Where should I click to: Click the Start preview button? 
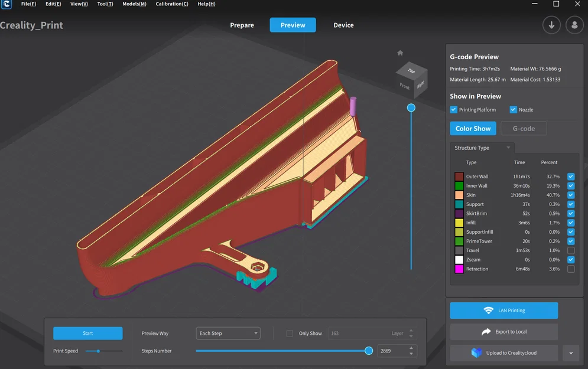click(87, 334)
